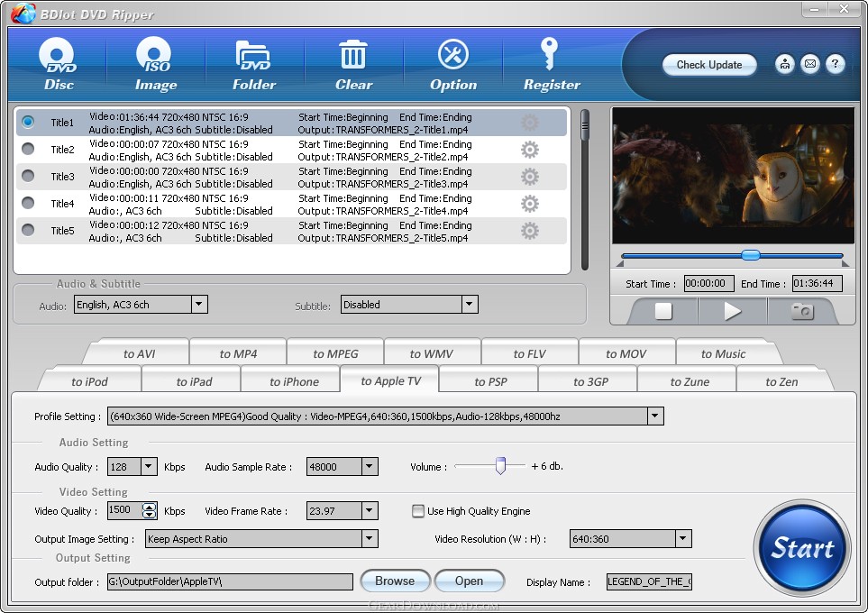Switch to the to PSP tab
Screen dimensions: 868x613
click(490, 381)
